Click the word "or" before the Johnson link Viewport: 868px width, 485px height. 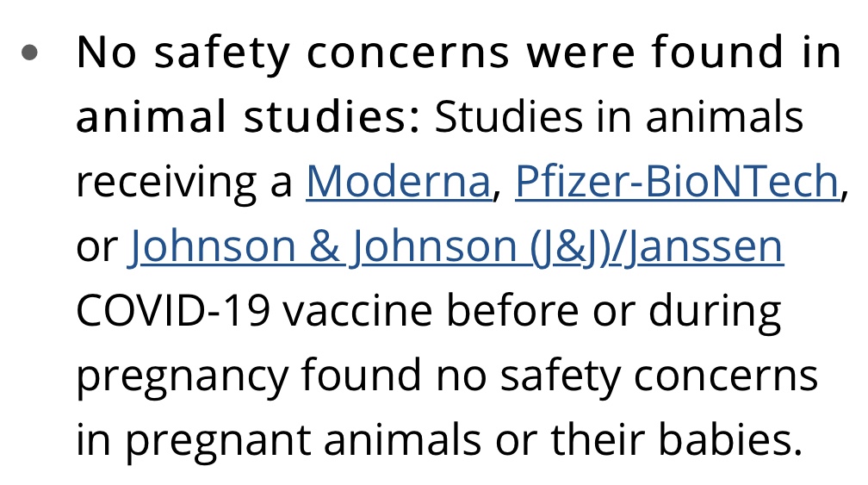pos(95,247)
